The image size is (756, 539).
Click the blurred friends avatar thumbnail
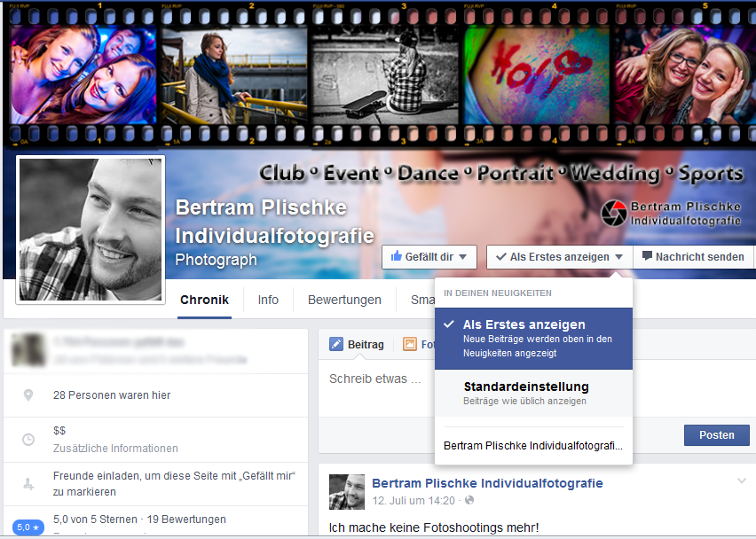click(28, 349)
